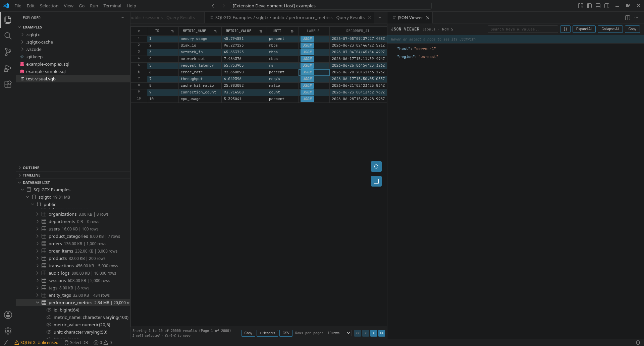Select the performance_metrics Query Results tab

point(290,18)
